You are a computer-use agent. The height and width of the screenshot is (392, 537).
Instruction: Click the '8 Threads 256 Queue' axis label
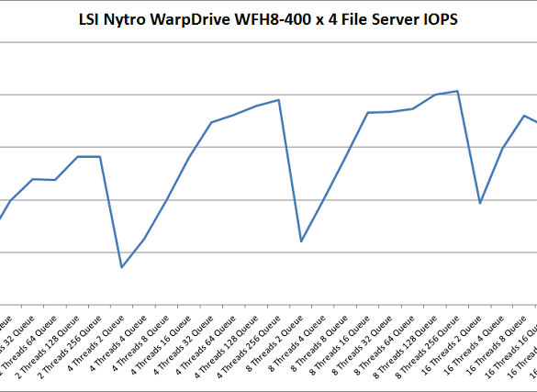tap(427, 347)
